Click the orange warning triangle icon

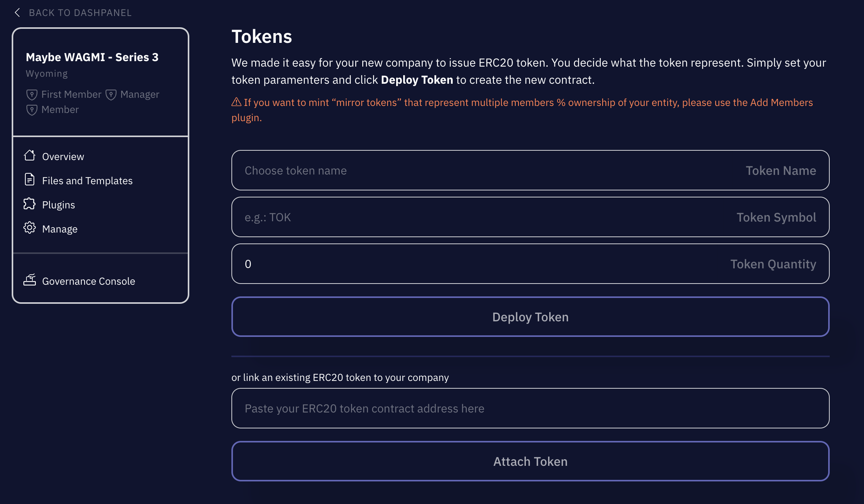[x=236, y=102]
